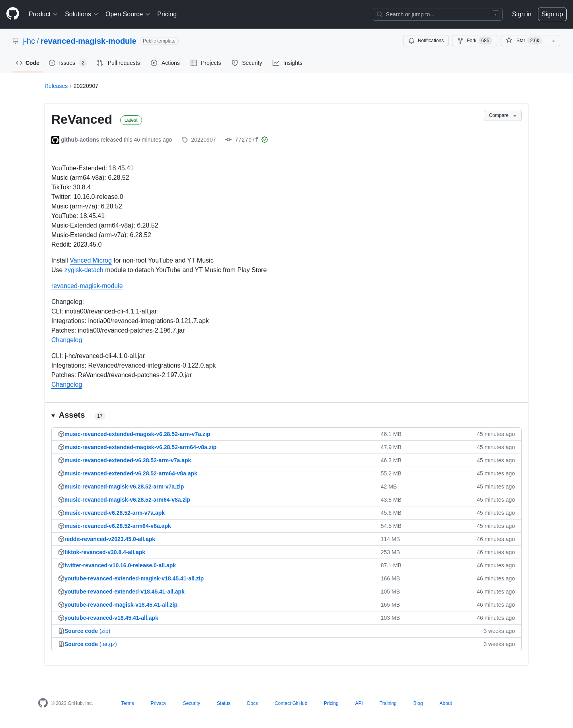The width and height of the screenshot is (573, 728).
Task: Click the verified commit checkmark icon
Action: (265, 140)
